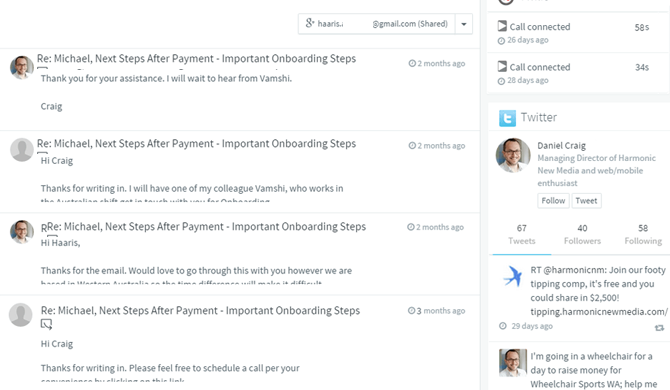
Task: Open the tipping.harmonicnewmedia.com link
Action: pos(599,312)
